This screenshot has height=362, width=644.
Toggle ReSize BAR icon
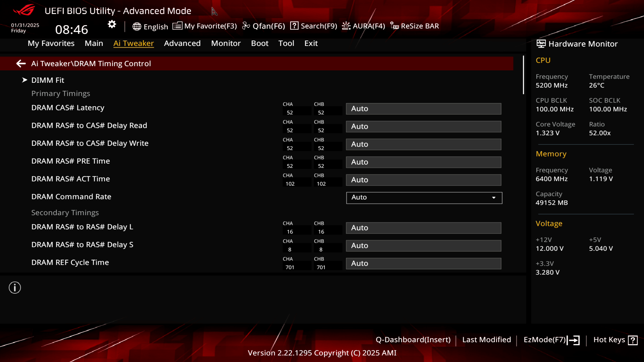pyautogui.click(x=394, y=26)
